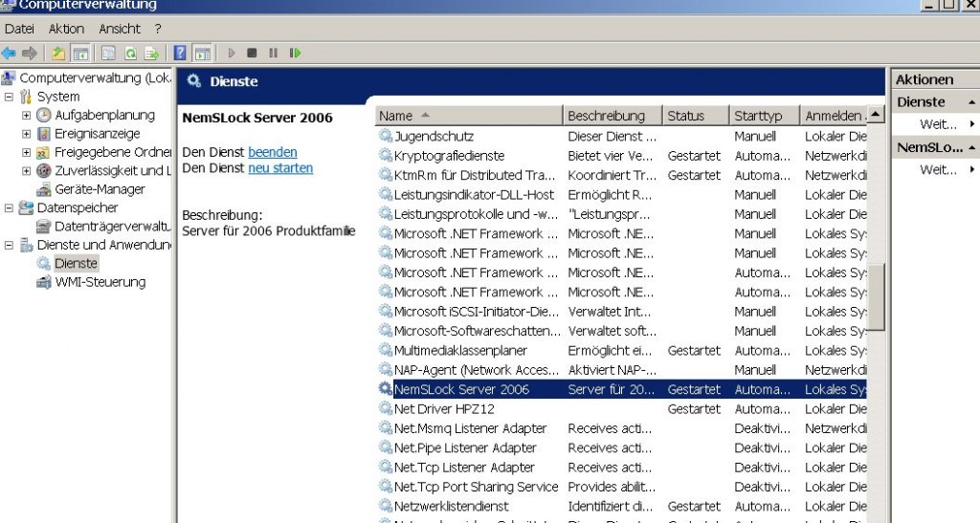Screen dimensions: 980x523
Task: Select WMI-Steuerung in the tree
Action: (x=100, y=282)
